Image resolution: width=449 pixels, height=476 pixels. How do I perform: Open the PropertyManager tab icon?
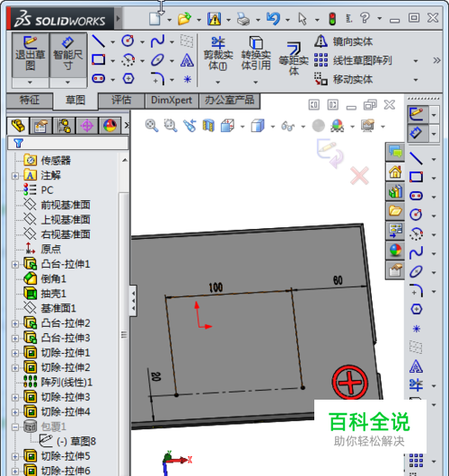(x=41, y=126)
